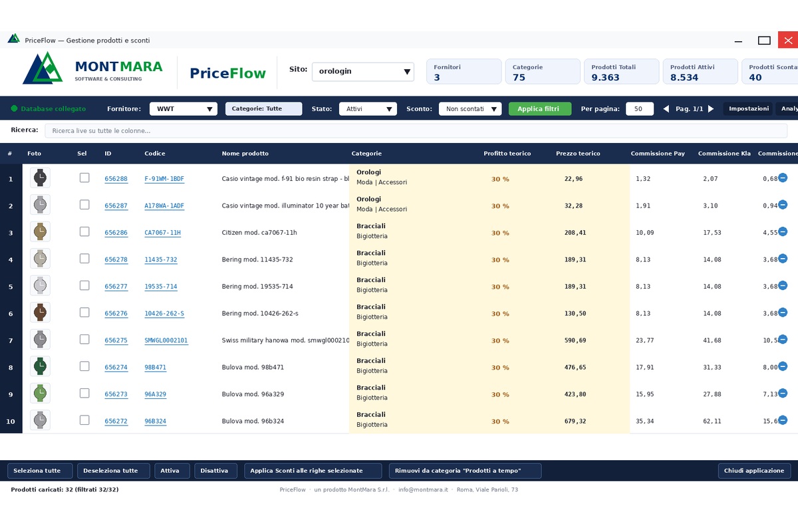Click Applica Sconti alle righe selezionate
The width and height of the screenshot is (798, 532).
(313, 471)
